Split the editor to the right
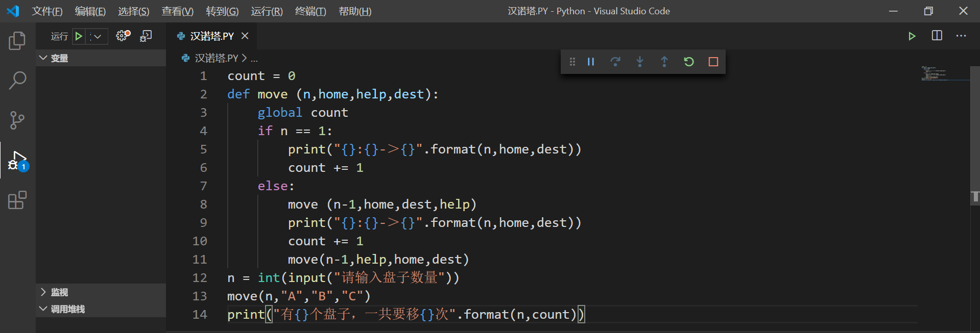Viewport: 980px width, 333px height. pos(937,36)
